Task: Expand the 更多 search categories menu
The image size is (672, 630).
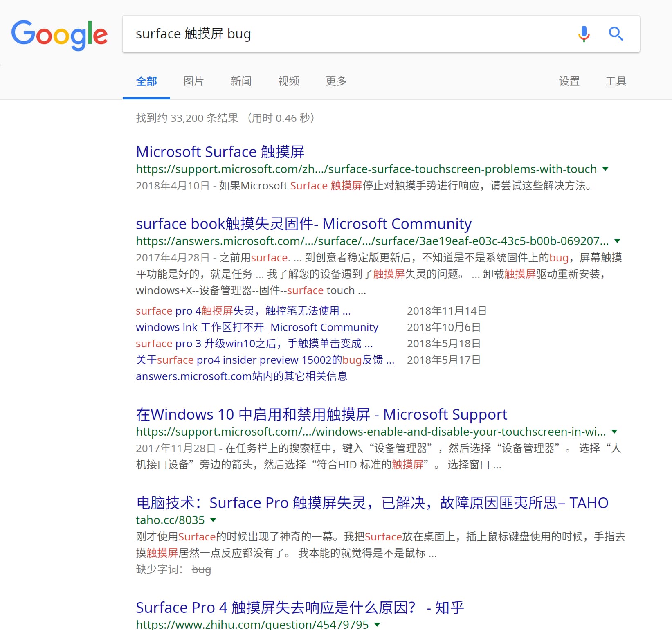Action: point(335,81)
